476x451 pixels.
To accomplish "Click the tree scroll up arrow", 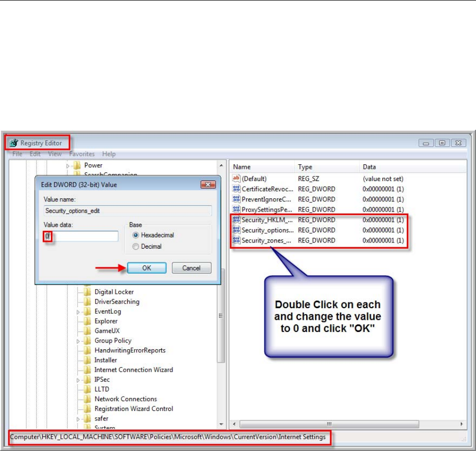I will (221, 165).
